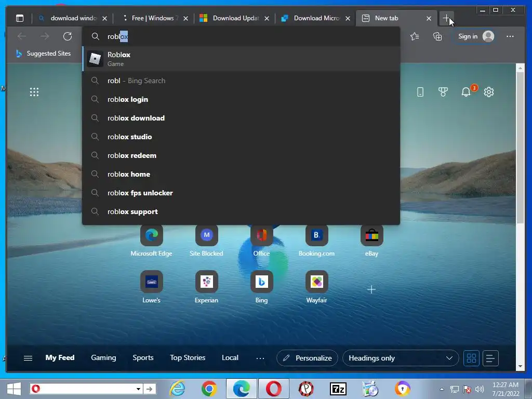Show more feed categories ellipsis
The height and width of the screenshot is (399, 532).
[x=260, y=358]
